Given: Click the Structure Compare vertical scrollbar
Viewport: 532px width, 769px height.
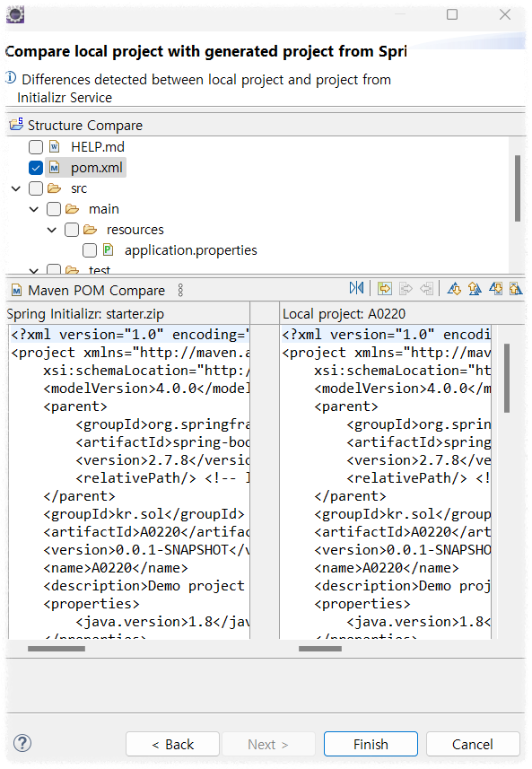Looking at the screenshot, I should [x=518, y=188].
